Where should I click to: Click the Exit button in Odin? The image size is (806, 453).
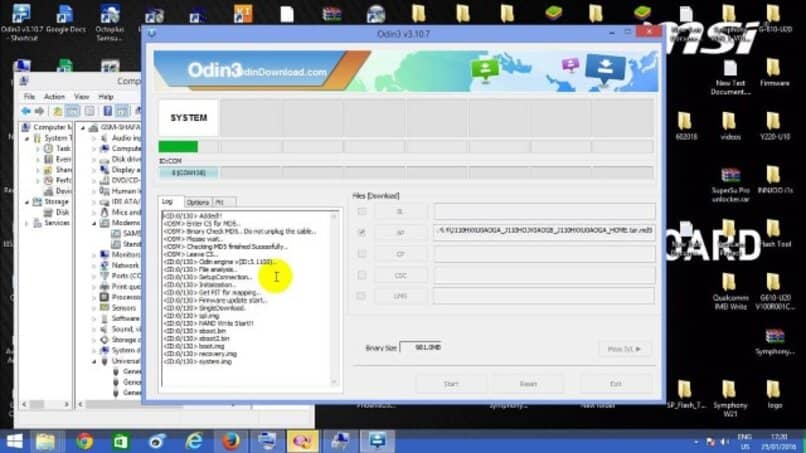coord(616,384)
